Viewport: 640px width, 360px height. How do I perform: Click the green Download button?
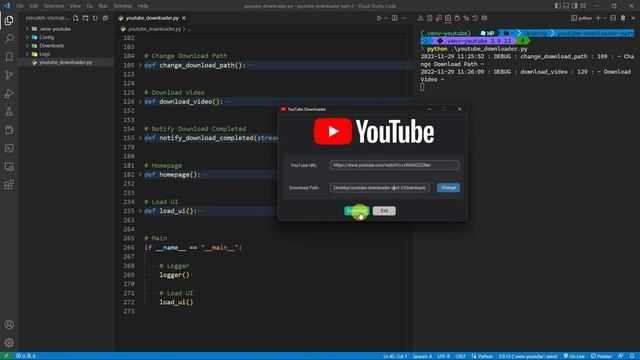[357, 211]
